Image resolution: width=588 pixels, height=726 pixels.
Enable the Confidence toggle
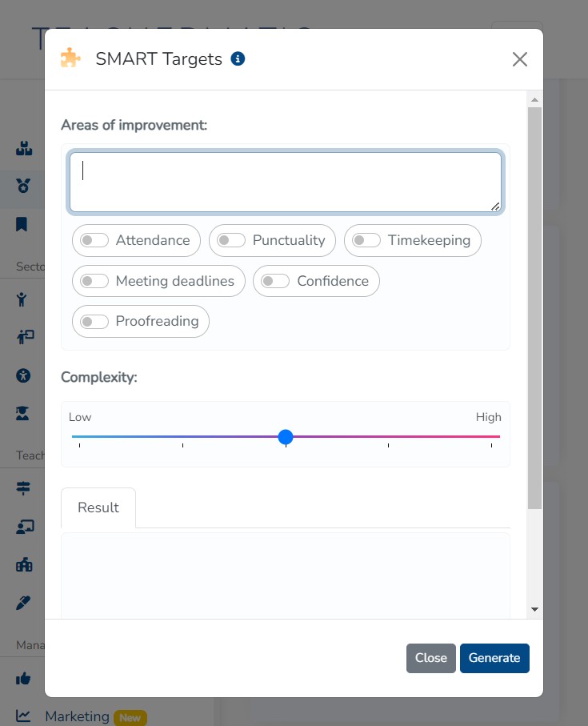(275, 281)
